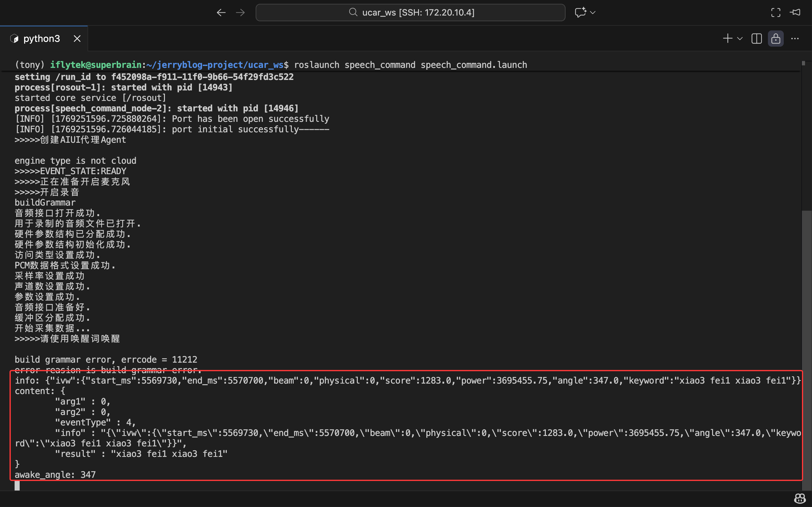Create a new terminal with the plus icon
This screenshot has height=507, width=812.
coord(727,39)
